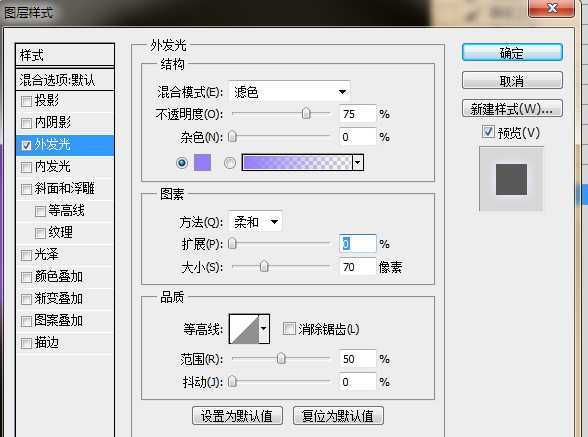Enable the 内阴影 inner shadow checkbox
Viewport: 588px width, 437px height.
pyautogui.click(x=26, y=123)
